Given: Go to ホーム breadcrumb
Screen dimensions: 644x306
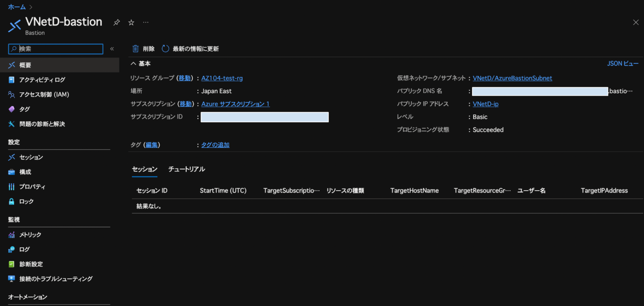Looking at the screenshot, I should pyautogui.click(x=17, y=7).
